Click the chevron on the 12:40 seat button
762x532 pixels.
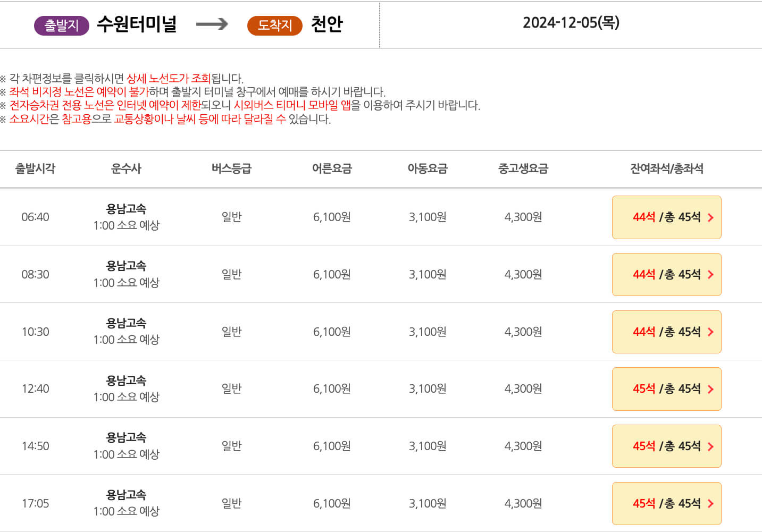point(710,389)
